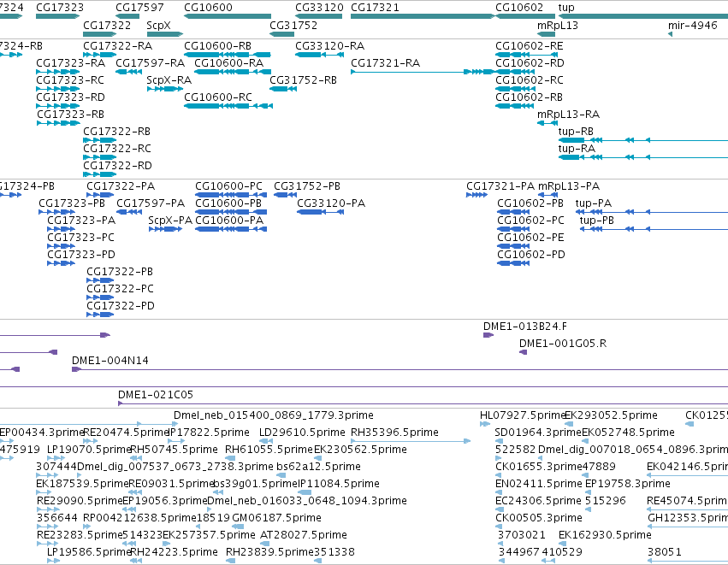The width and height of the screenshot is (728, 565).
Task: Select the CG33120 gene label
Action: pos(319,8)
